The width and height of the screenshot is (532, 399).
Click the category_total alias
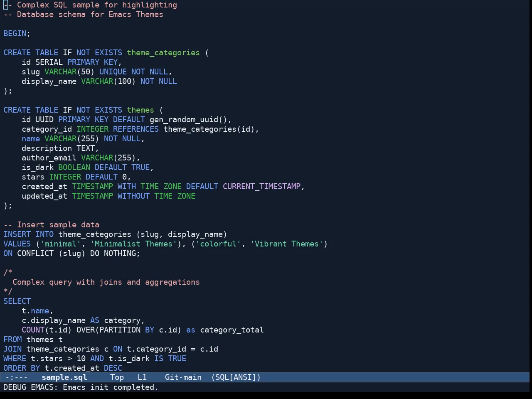point(232,330)
